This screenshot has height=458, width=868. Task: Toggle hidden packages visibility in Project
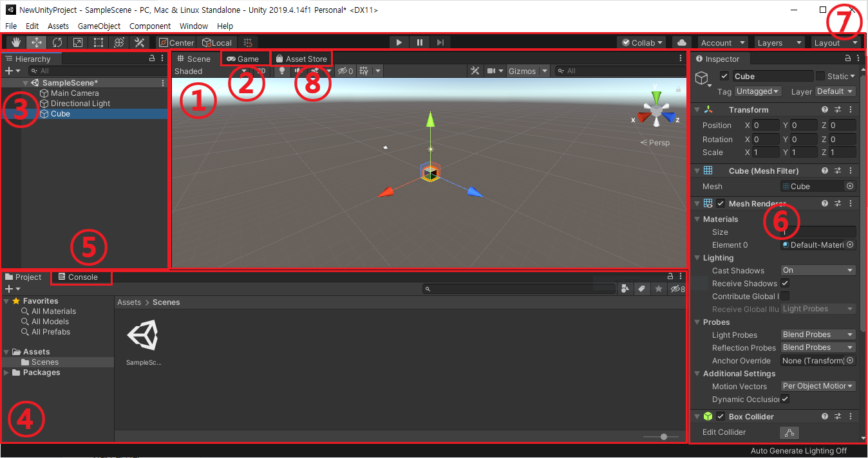click(677, 289)
